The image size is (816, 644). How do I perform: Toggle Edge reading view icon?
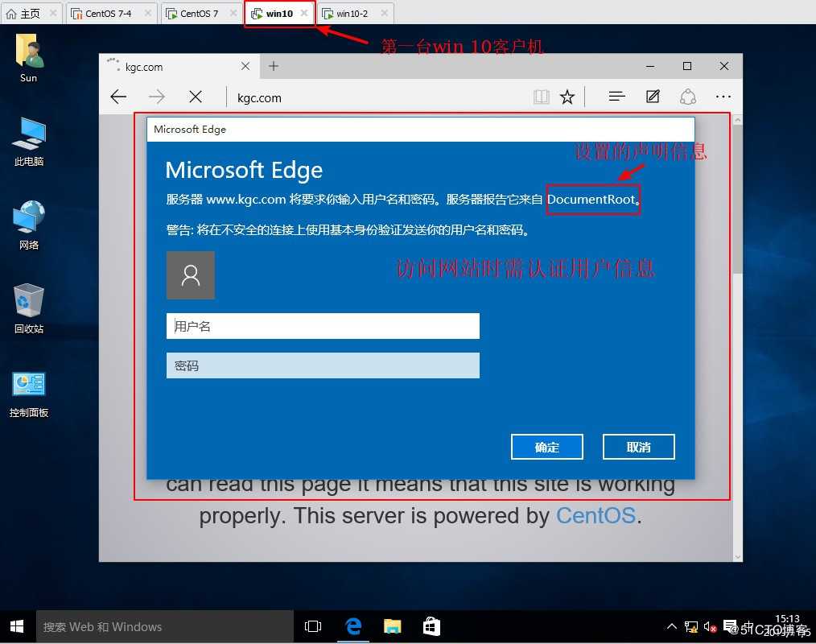(542, 97)
